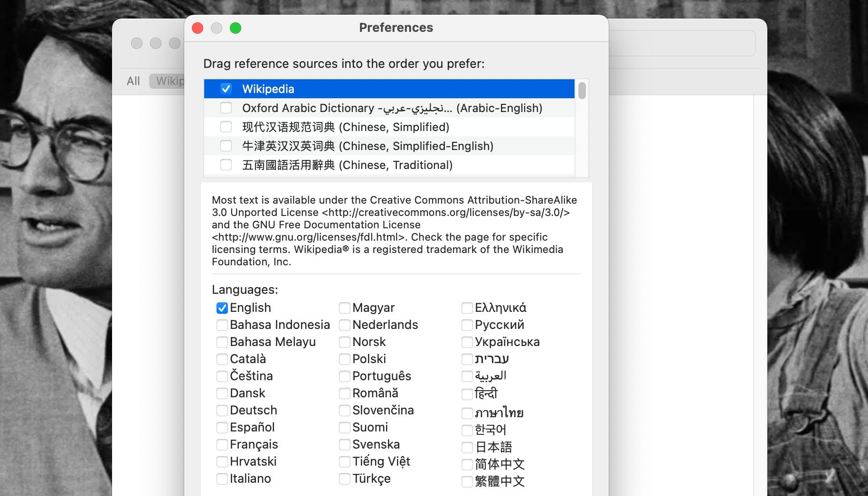Image resolution: width=868 pixels, height=496 pixels.
Task: Check the Română language checkbox
Action: coord(345,393)
